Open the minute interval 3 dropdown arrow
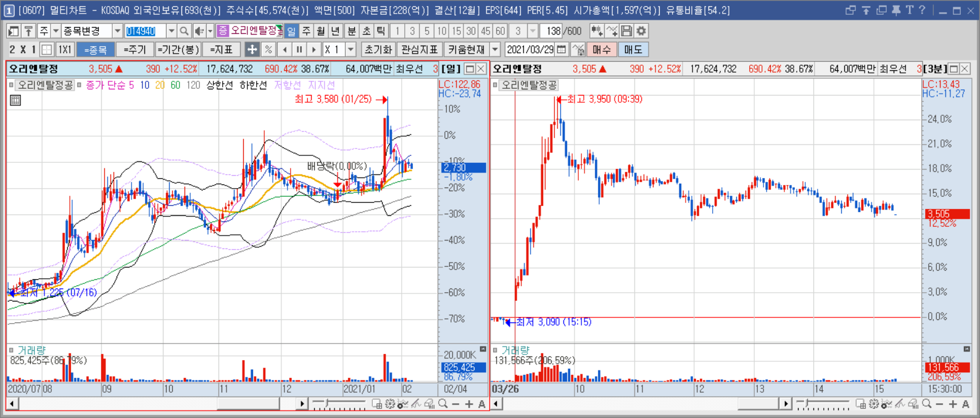Screen dimensions: 980x418 pos(533,31)
